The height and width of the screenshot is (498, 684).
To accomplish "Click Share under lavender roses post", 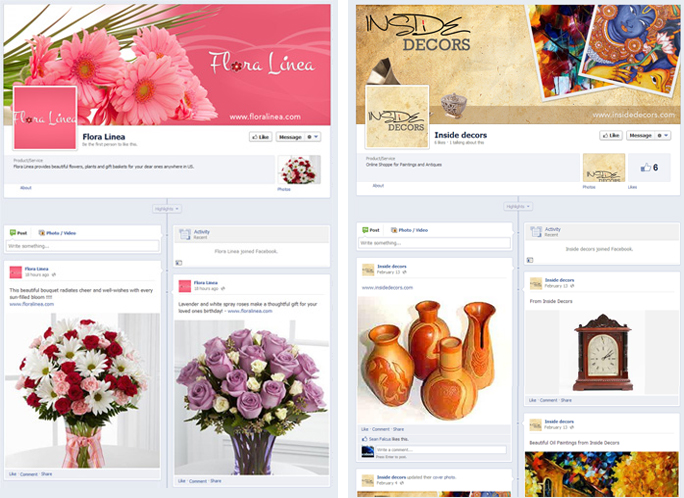I will 216,481.
